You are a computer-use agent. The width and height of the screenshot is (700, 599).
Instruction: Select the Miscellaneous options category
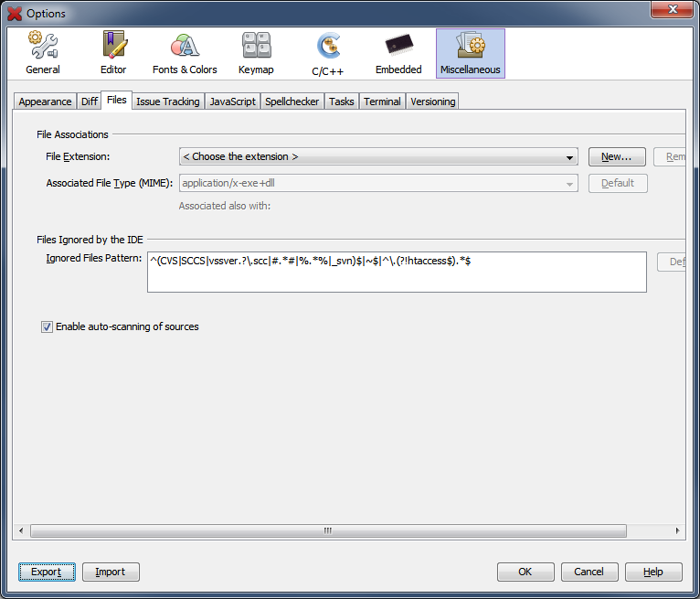point(470,53)
